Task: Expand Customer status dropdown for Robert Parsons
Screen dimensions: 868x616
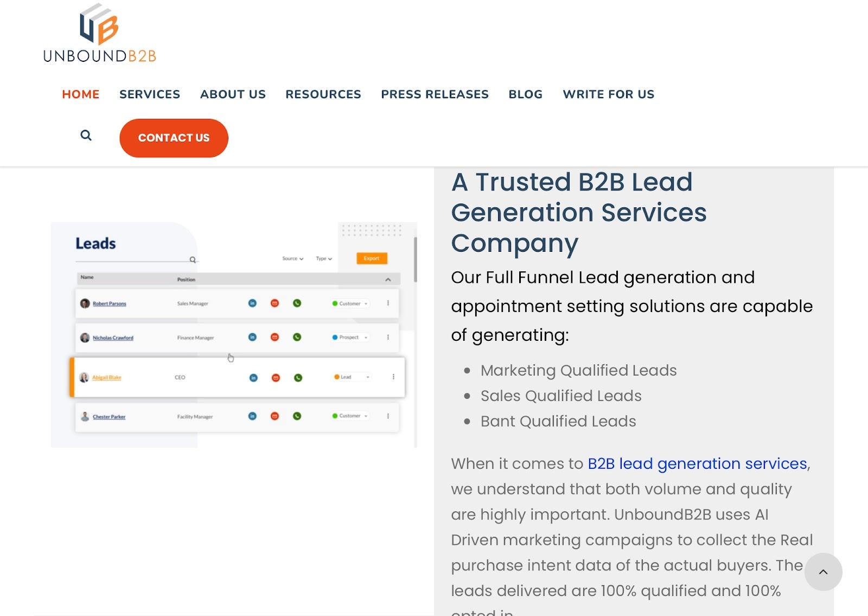Action: [350, 303]
